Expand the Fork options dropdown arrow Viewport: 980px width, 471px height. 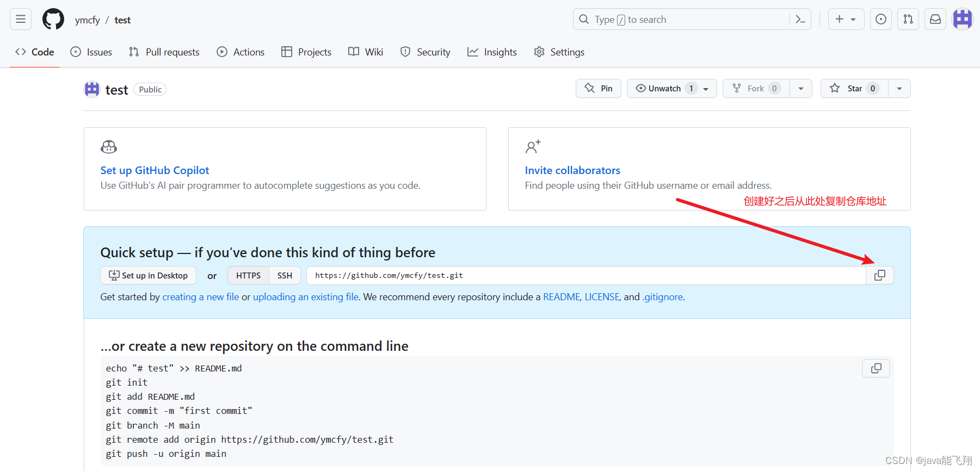[x=801, y=89]
